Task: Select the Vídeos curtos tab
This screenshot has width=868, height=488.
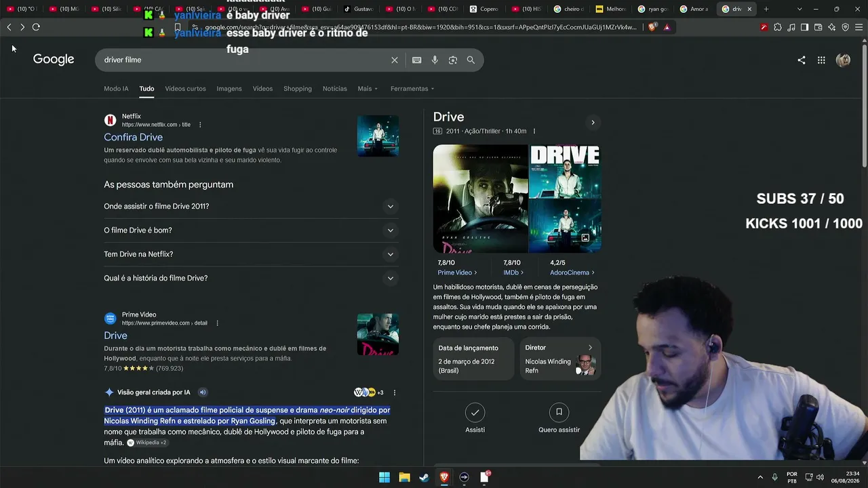Action: coord(185,89)
